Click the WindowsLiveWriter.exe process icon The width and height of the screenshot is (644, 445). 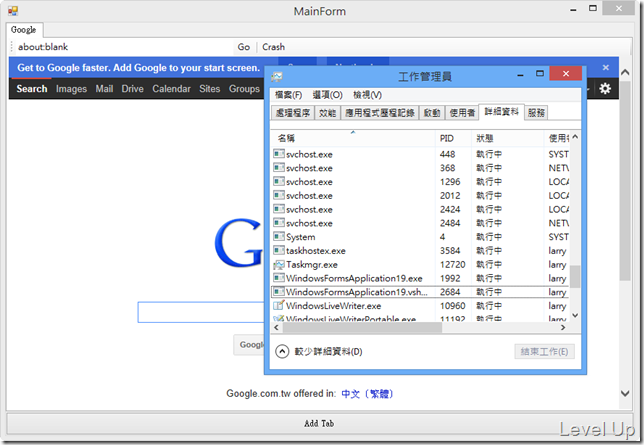279,305
